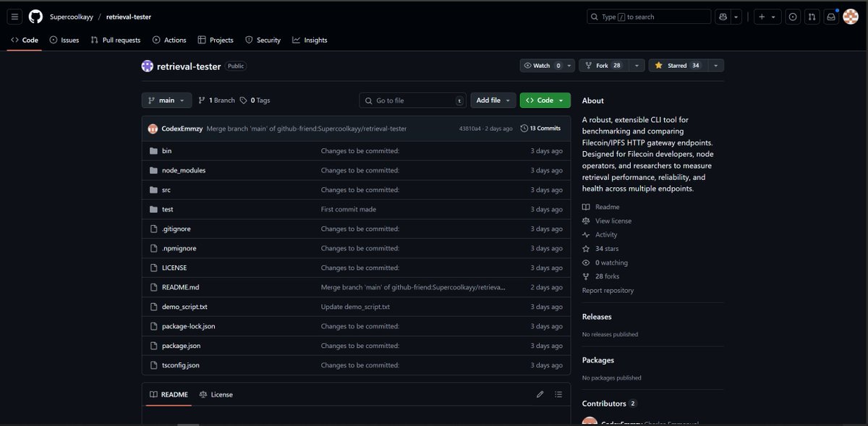Open the green Code dropdown button
Image resolution: width=868 pixels, height=426 pixels.
tap(545, 101)
